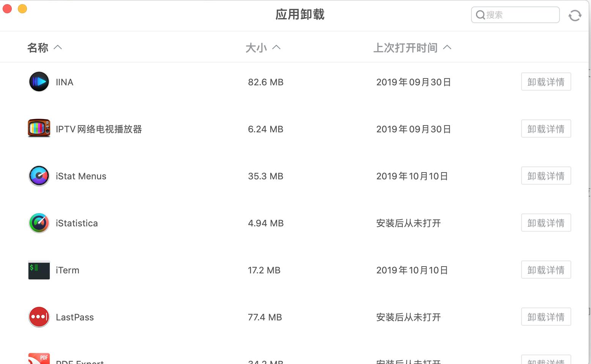This screenshot has height=364, width=591.
Task: Click the refresh icon near the search box
Action: [x=575, y=14]
